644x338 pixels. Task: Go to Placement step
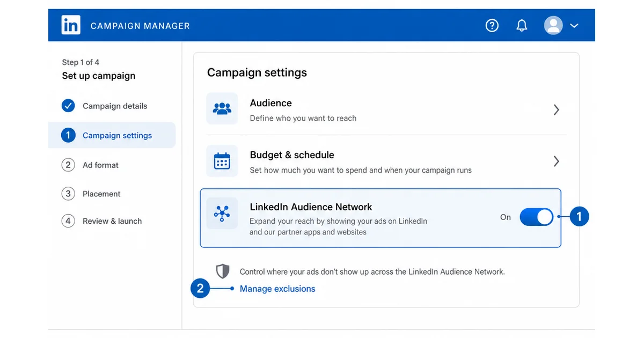(101, 194)
